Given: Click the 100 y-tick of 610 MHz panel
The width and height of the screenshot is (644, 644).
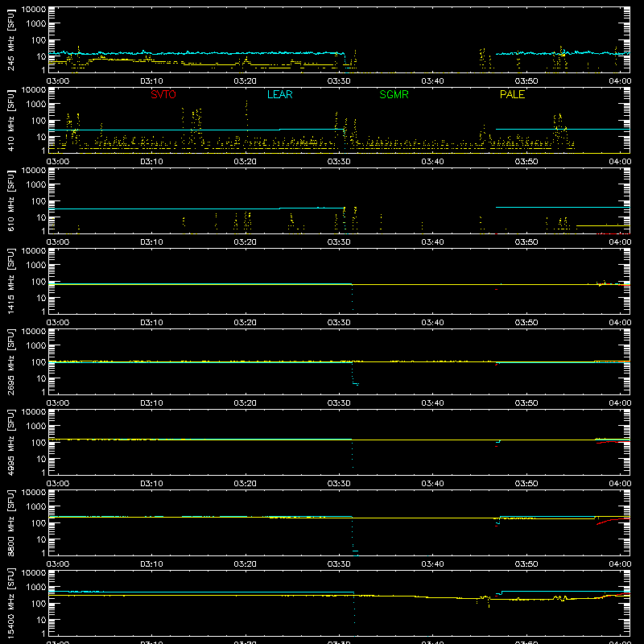Looking at the screenshot, I should point(39,200).
